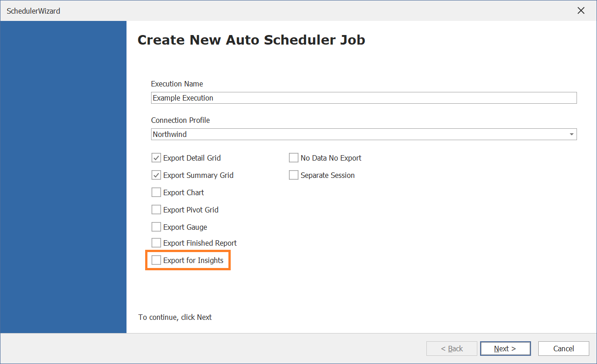Click the 'To continue, click Next' text
The height and width of the screenshot is (364, 597).
coord(175,317)
